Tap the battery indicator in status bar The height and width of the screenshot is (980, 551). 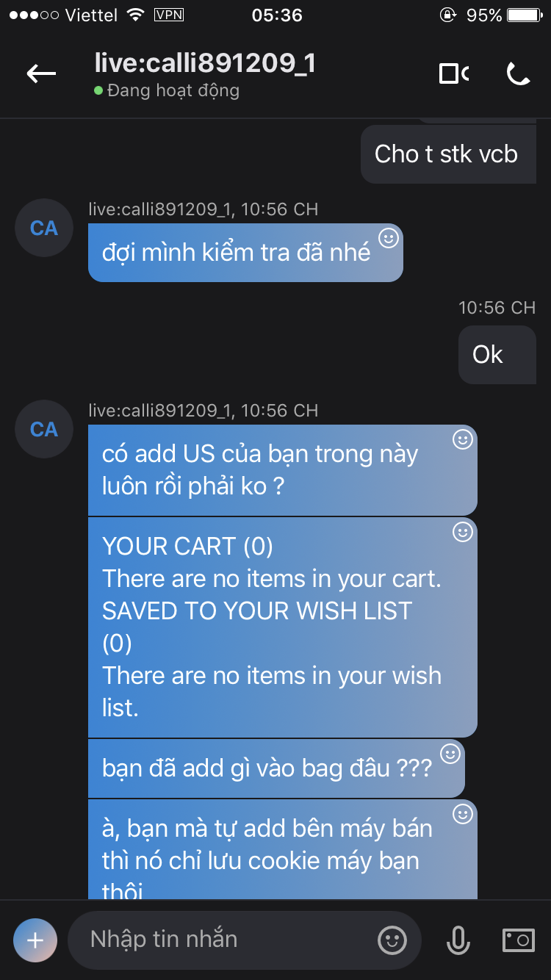pos(524,15)
